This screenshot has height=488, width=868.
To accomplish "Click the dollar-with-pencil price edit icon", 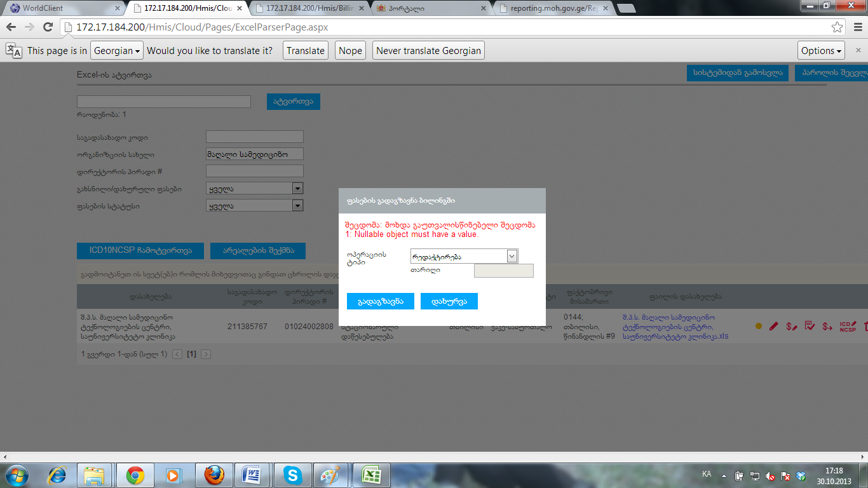I will pos(791,326).
